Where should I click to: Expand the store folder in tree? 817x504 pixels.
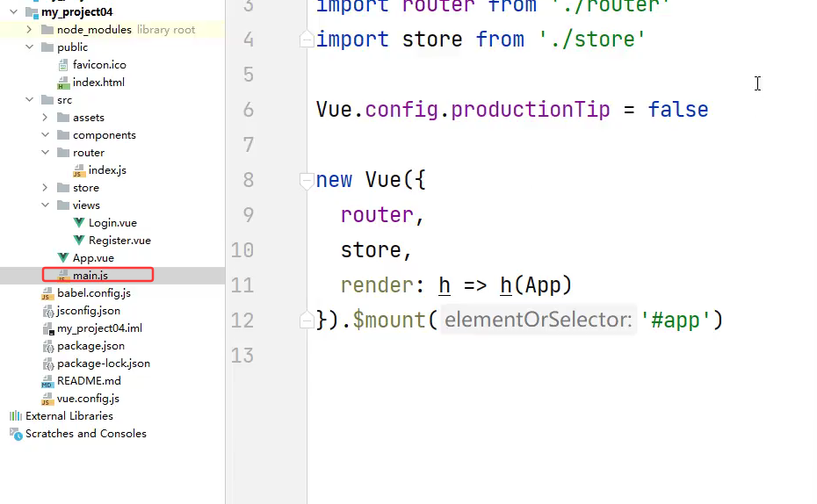45,188
